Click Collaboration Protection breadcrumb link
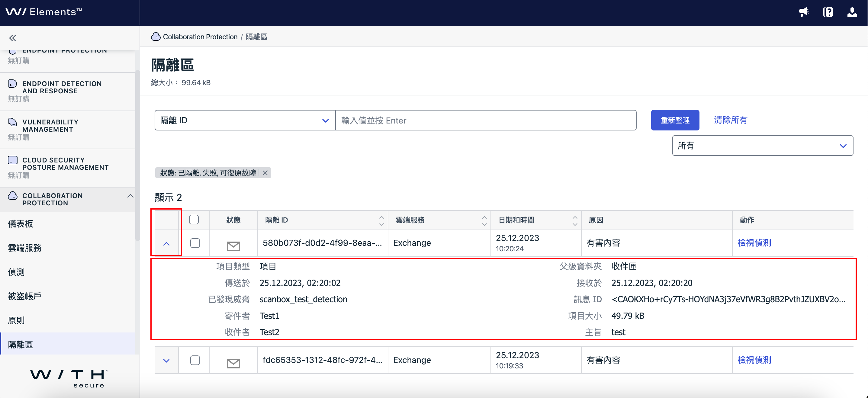This screenshot has height=398, width=868. (x=200, y=37)
